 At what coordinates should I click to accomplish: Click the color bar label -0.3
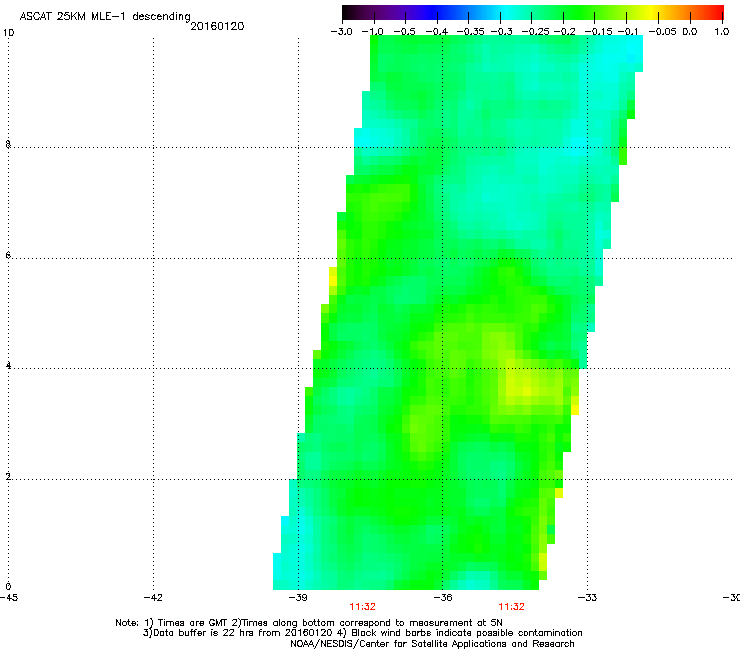click(501, 32)
